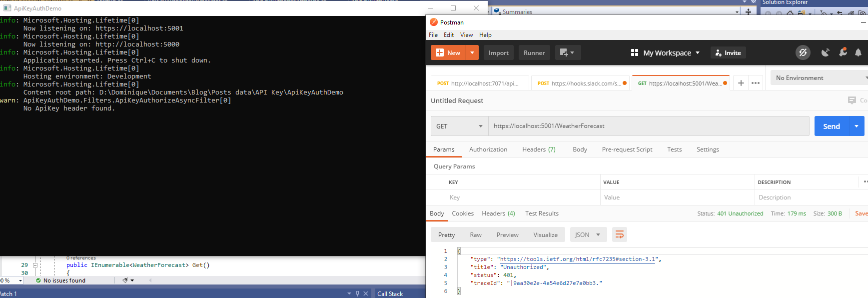Open the request Headers (7) tab
Viewport: 868px width, 298px height.
539,149
